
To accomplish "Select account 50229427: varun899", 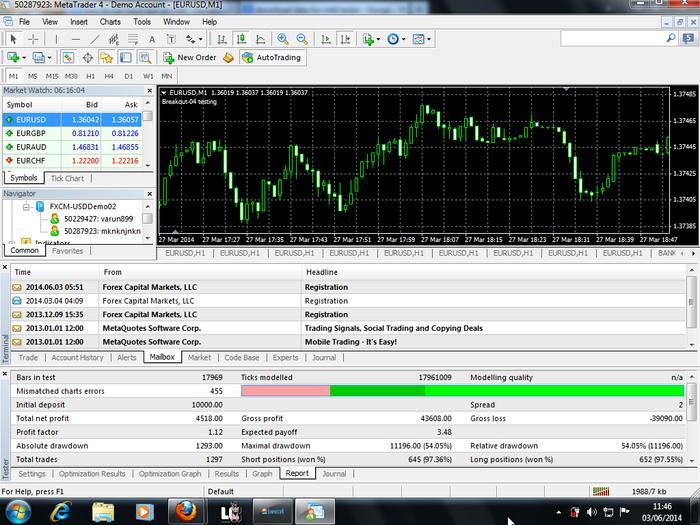I will (x=98, y=219).
